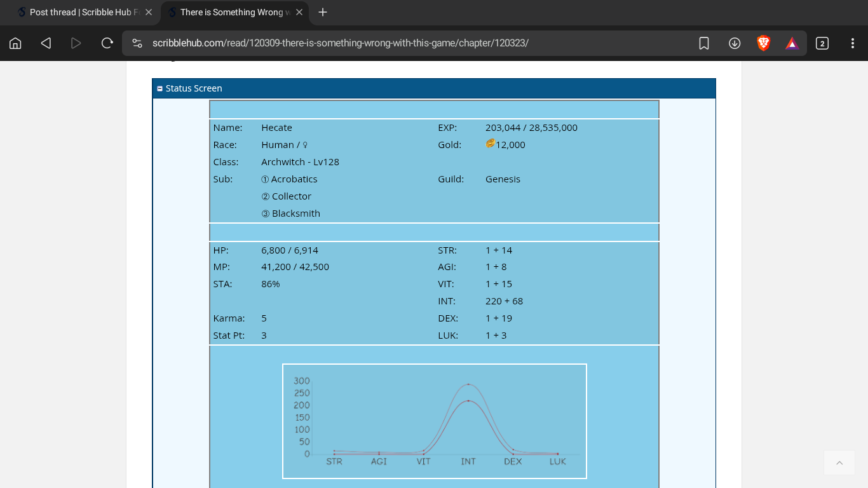Click the Brave Rewards triangle icon
Viewport: 868px width, 488px height.
[792, 43]
